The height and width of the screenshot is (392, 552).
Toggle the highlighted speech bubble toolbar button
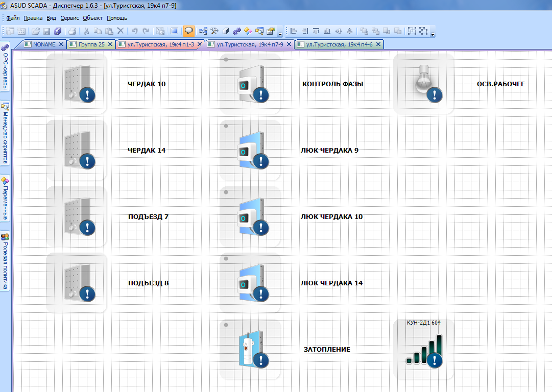tap(189, 31)
